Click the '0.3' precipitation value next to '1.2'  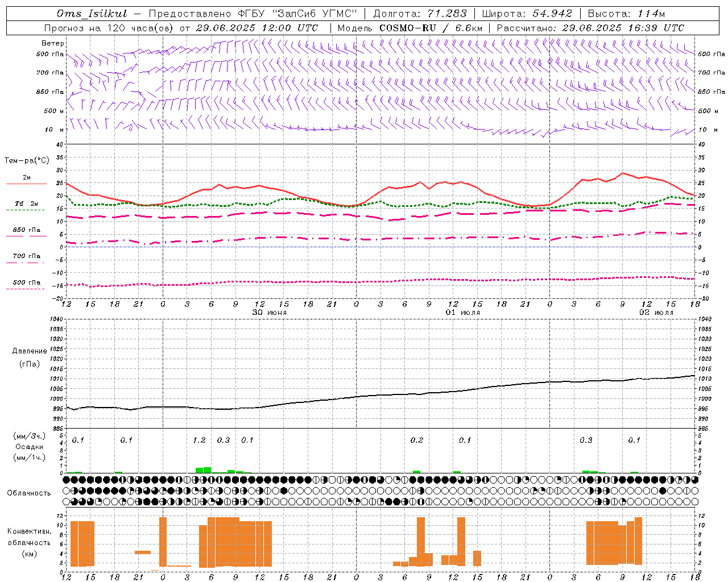coord(224,440)
